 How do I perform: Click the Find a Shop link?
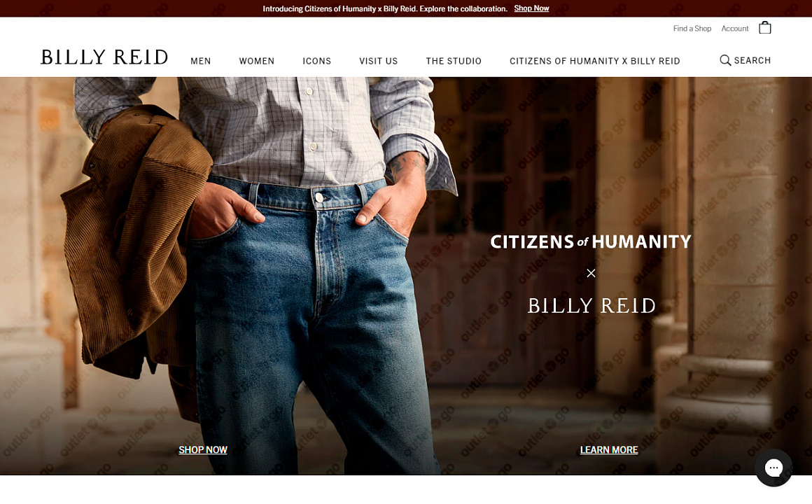692,29
